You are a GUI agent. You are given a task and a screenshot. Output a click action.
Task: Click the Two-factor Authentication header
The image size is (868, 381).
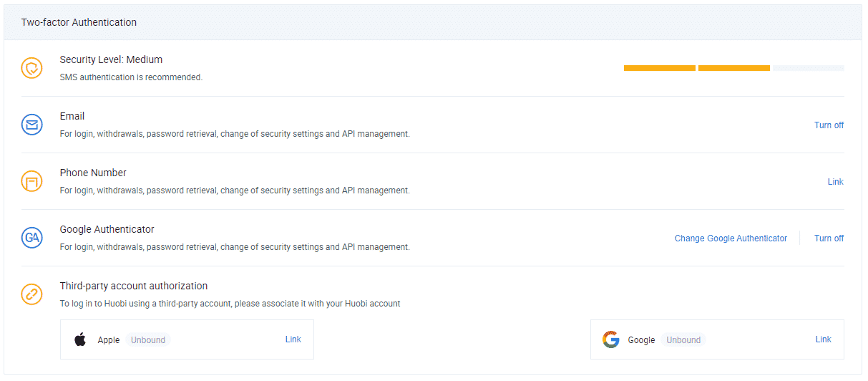point(79,22)
